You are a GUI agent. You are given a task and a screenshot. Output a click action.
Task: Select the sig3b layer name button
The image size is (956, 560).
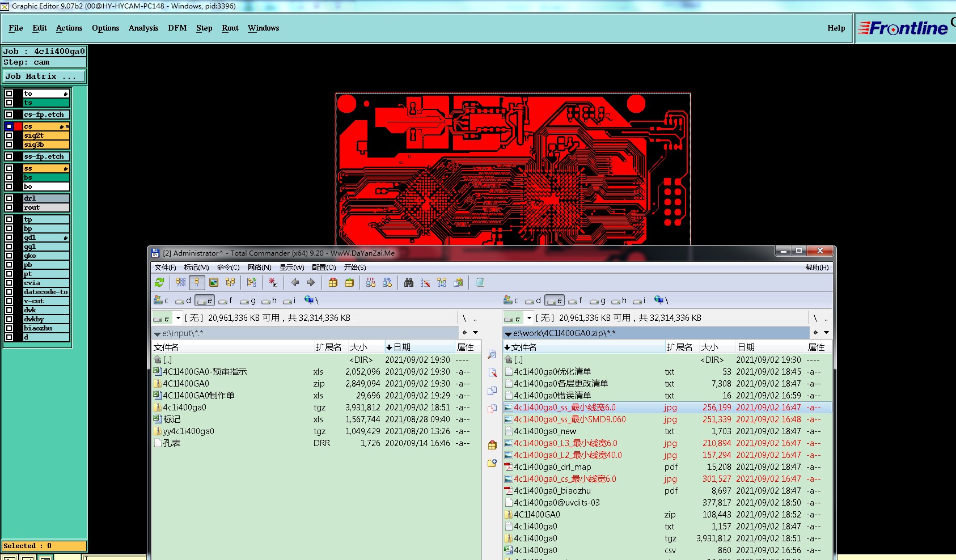pos(46,145)
